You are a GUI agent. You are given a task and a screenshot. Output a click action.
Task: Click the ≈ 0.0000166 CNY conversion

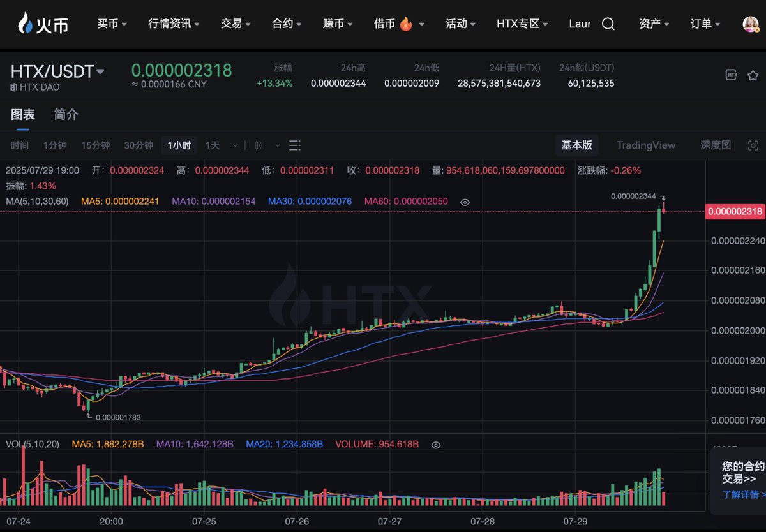pos(169,85)
